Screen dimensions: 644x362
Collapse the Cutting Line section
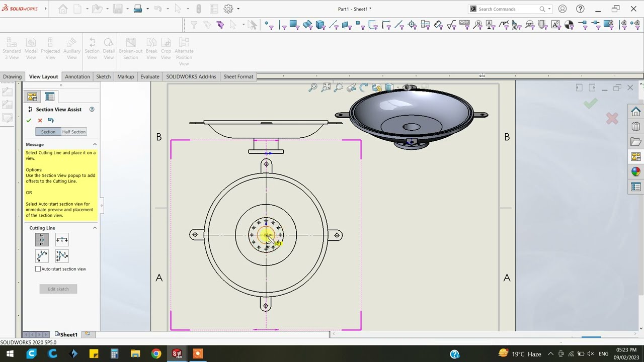coord(95,228)
